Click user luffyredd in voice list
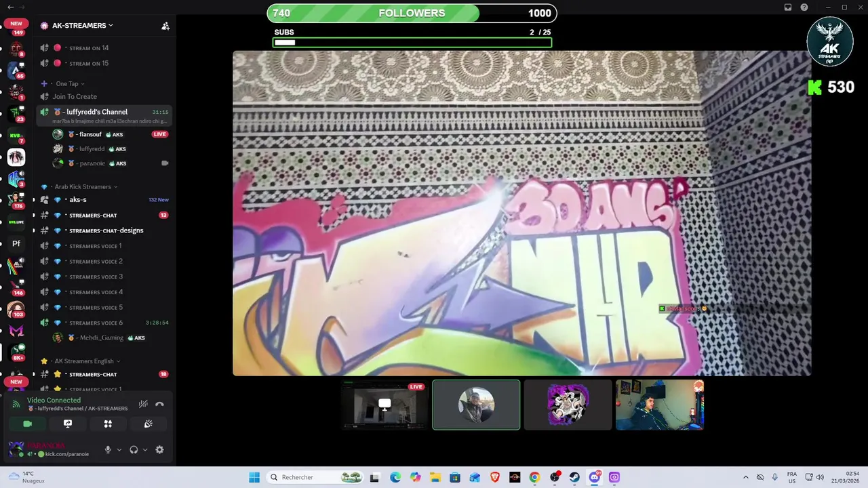868x488 pixels. tap(92, 148)
